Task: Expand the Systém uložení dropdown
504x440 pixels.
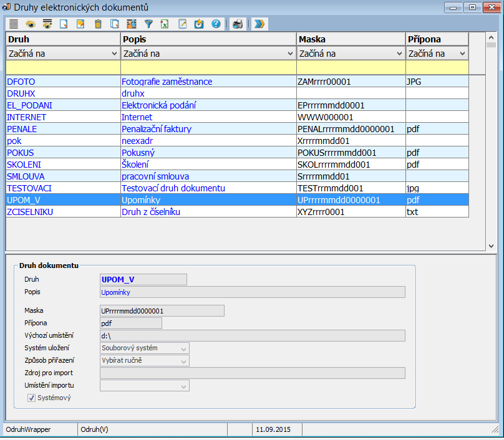Action: [183, 348]
